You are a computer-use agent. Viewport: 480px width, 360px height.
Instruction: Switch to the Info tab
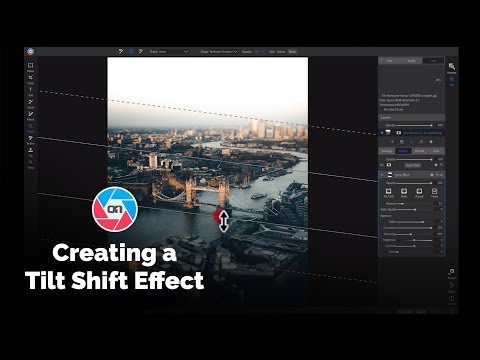coord(433,61)
